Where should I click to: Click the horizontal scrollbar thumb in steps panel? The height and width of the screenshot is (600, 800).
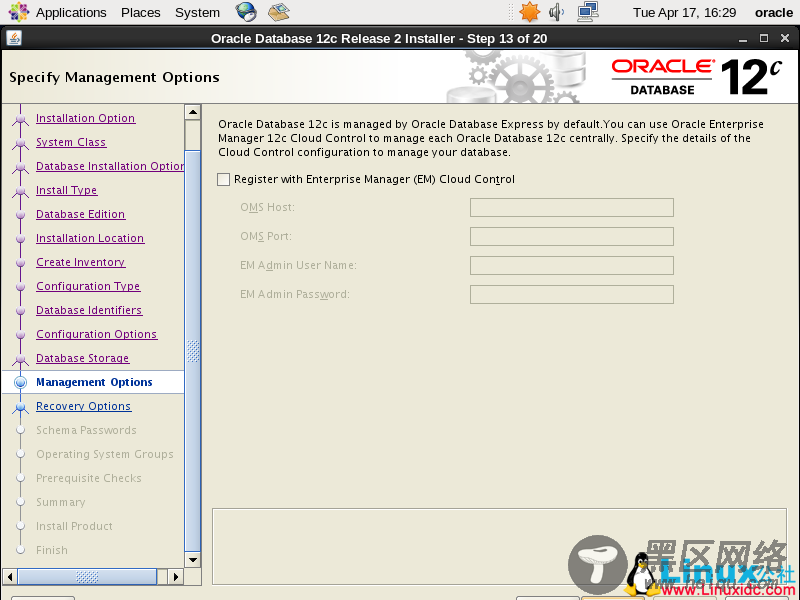coord(87,577)
